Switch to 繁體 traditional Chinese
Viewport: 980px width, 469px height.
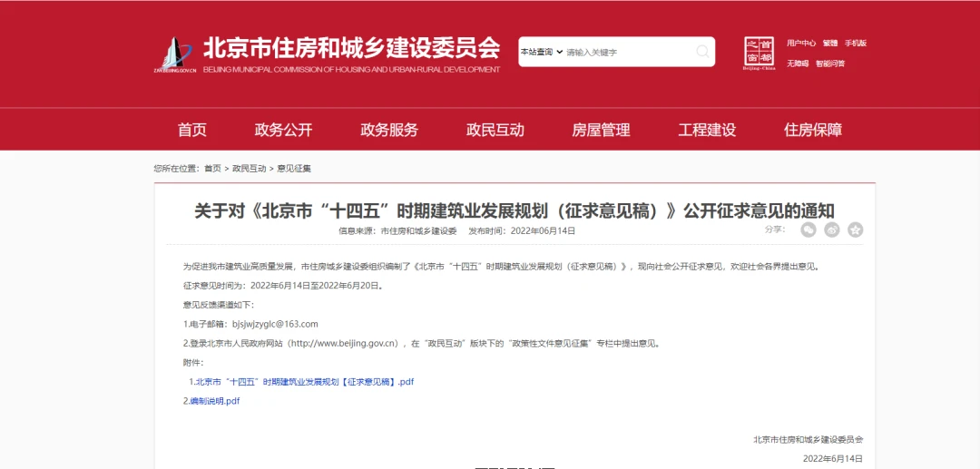(830, 43)
